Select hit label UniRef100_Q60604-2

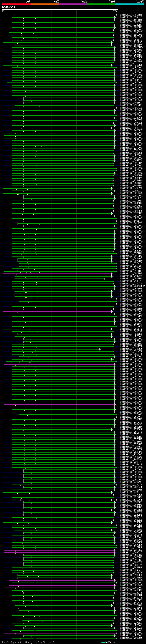(x=132, y=286)
